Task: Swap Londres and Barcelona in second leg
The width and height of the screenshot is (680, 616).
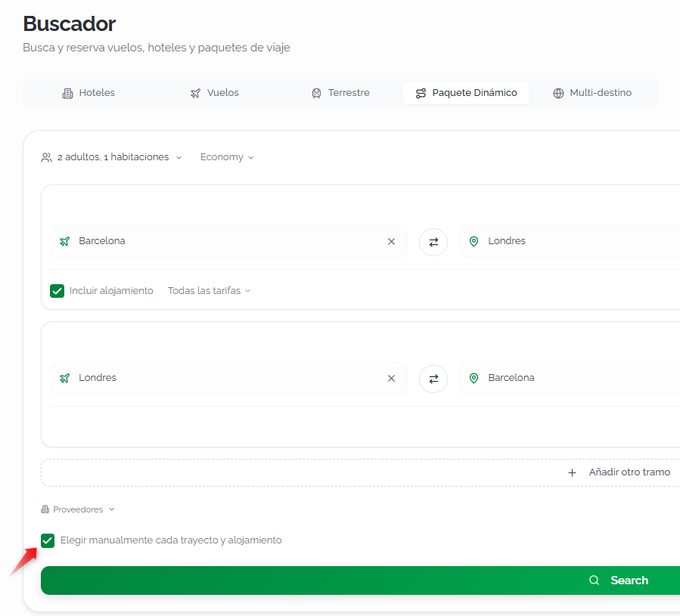Action: click(x=433, y=379)
